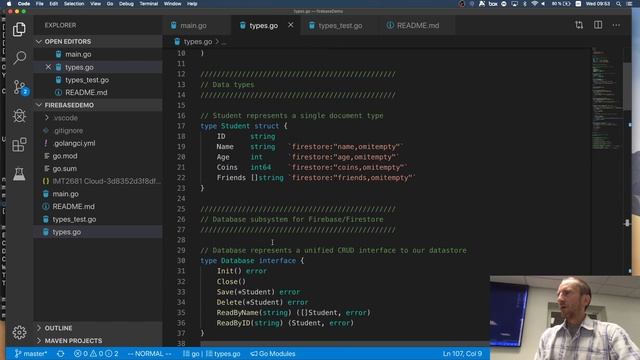This screenshot has height=360, width=640.
Task: Open the go.sum file
Action: [98, 169]
